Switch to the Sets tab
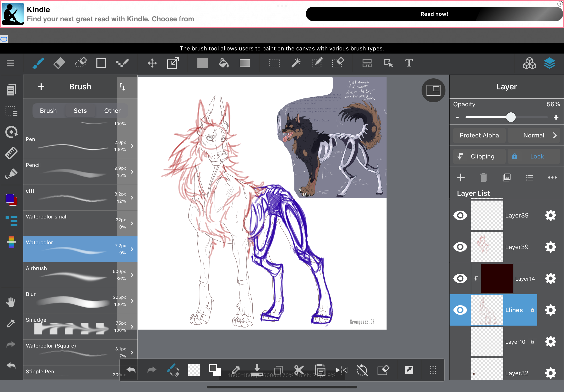Screen dimensions: 564x392 [80, 111]
